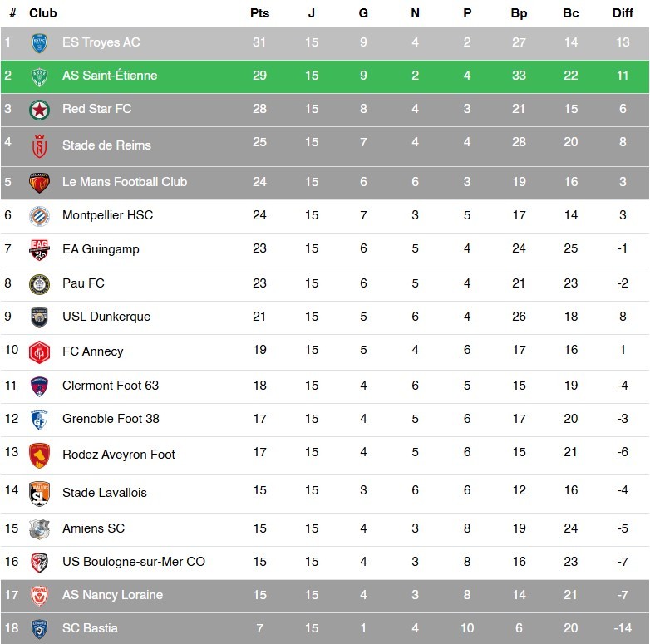The height and width of the screenshot is (644, 650).
Task: Open US Boulogne-sur-Mer CO team name
Action: click(x=133, y=562)
